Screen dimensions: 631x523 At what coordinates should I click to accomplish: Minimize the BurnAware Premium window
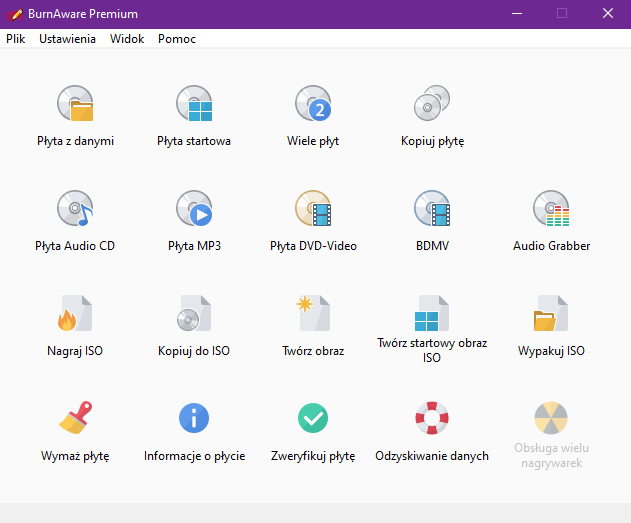[517, 14]
